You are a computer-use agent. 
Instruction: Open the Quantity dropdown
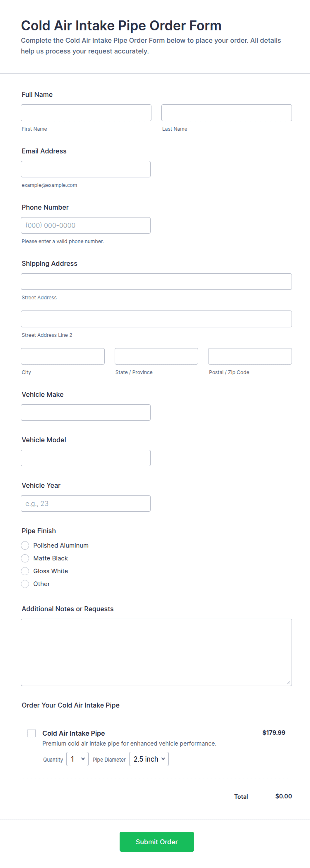point(77,759)
